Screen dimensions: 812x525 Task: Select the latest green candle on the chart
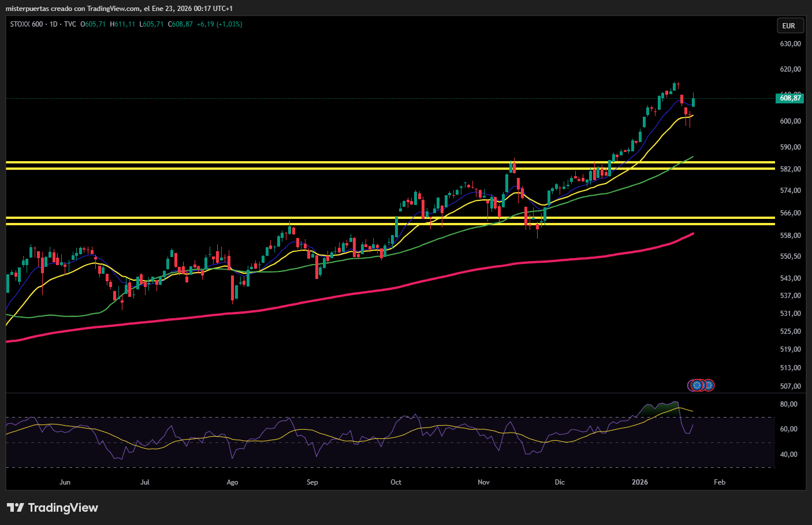pyautogui.click(x=693, y=101)
